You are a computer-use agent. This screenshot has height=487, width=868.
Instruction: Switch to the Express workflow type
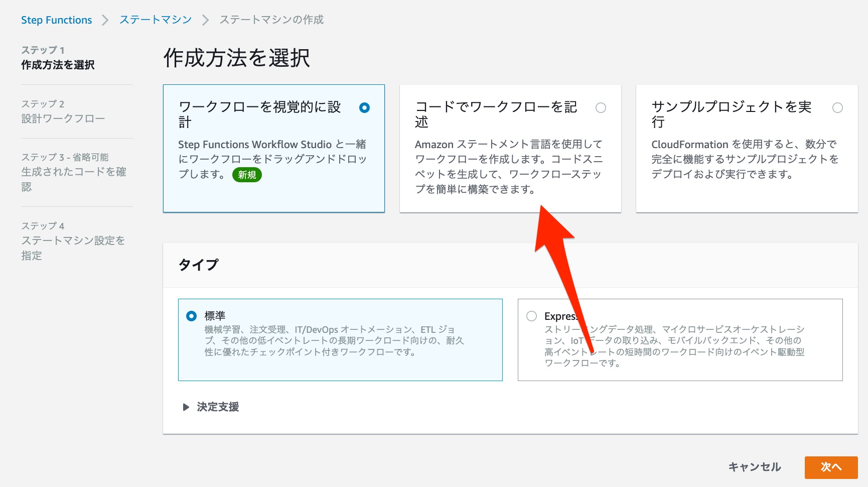531,316
